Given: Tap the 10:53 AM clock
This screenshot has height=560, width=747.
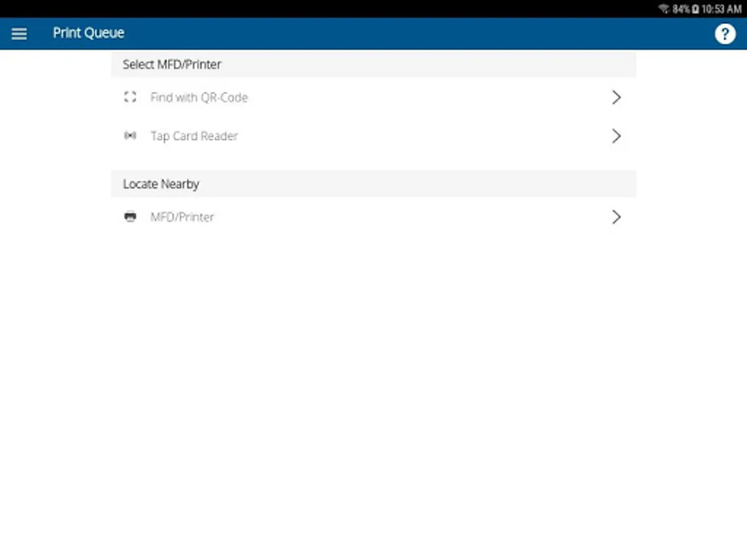Looking at the screenshot, I should pos(721,9).
